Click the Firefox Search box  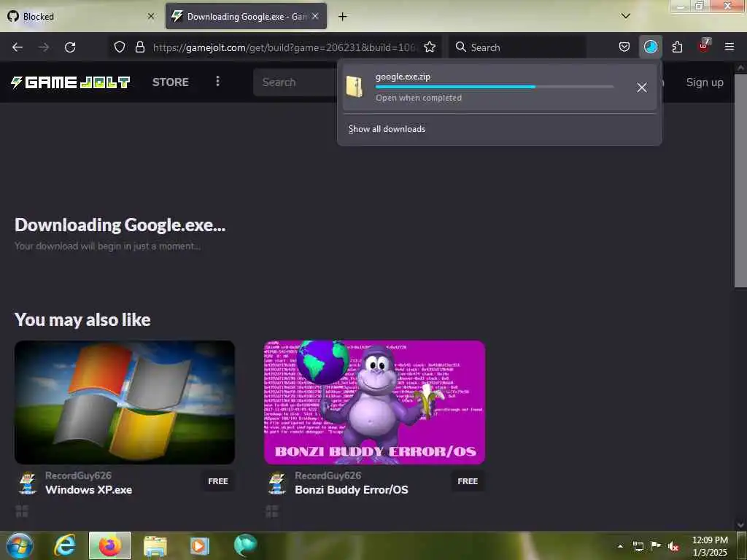coord(517,47)
